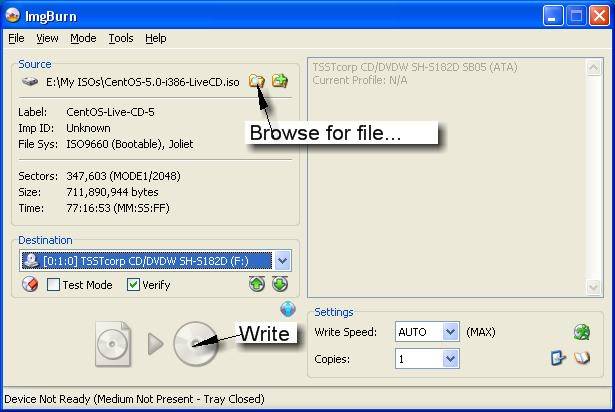Click the blue note icon beside the book

tap(559, 358)
